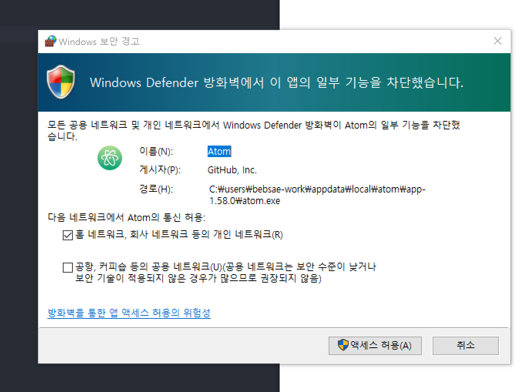Click the 액세스 허용(A) allow access button

coord(375,345)
